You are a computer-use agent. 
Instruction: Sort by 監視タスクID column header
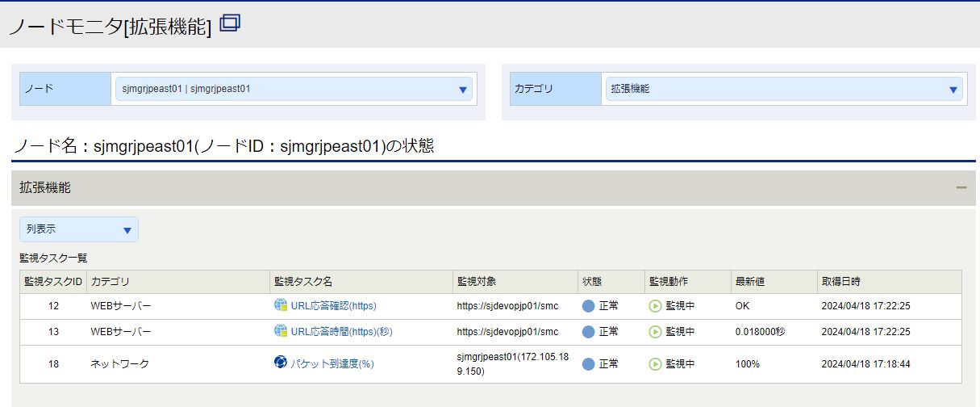53,282
